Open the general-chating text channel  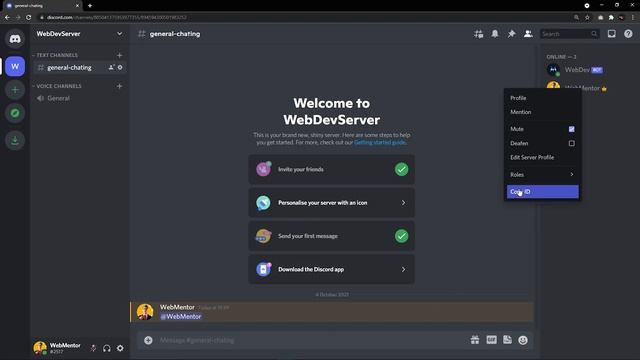tap(69, 67)
